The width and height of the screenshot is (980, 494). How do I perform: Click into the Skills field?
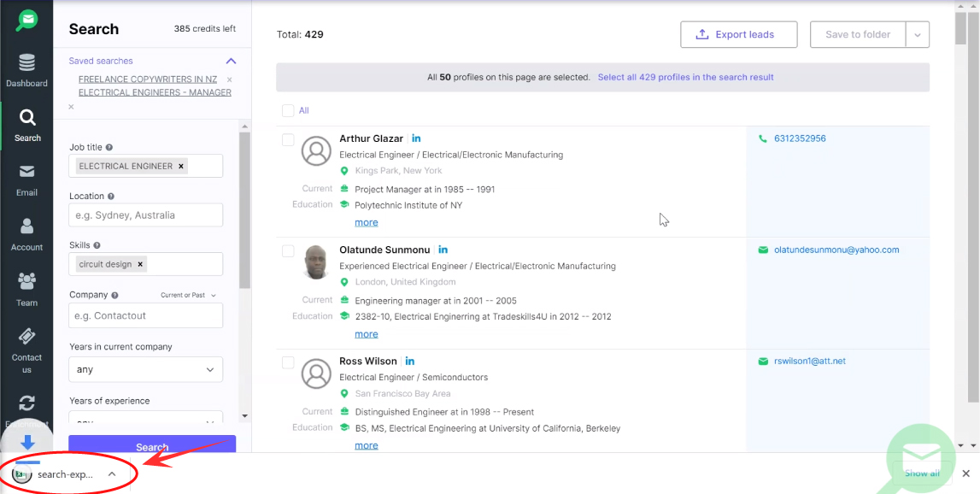[145, 264]
